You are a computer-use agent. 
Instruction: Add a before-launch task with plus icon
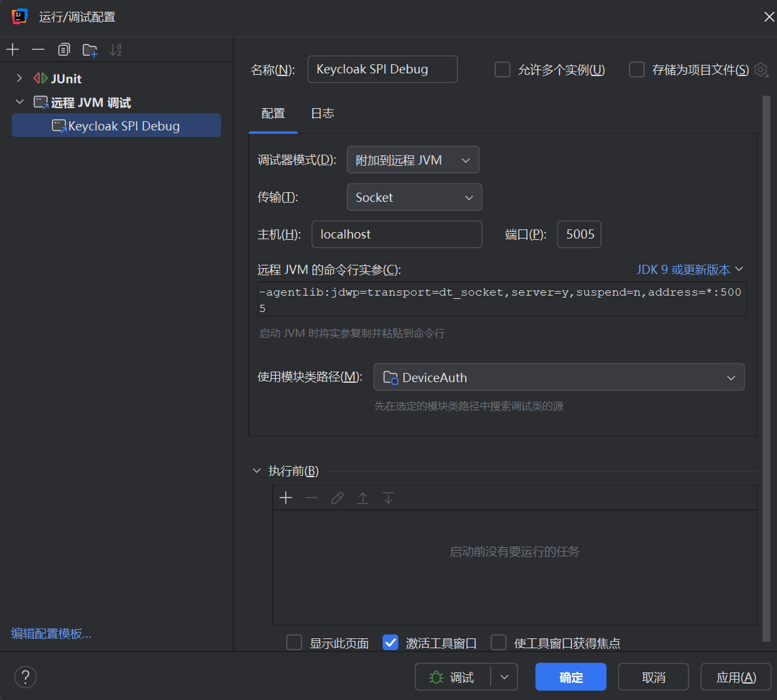tap(286, 498)
